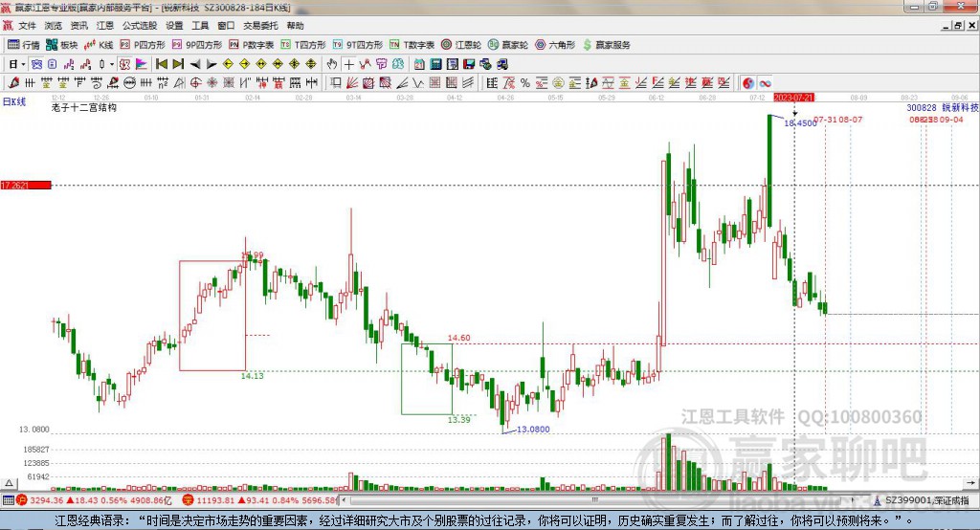Click SZ399001 深证成指 status entry
This screenshot has height=530, width=980.
coord(923,500)
